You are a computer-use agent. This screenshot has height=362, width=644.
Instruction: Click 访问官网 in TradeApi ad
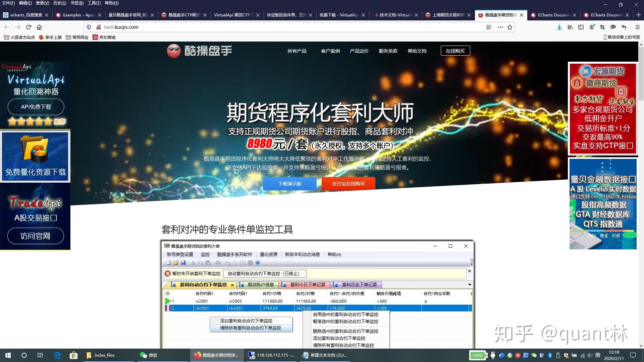(x=35, y=236)
